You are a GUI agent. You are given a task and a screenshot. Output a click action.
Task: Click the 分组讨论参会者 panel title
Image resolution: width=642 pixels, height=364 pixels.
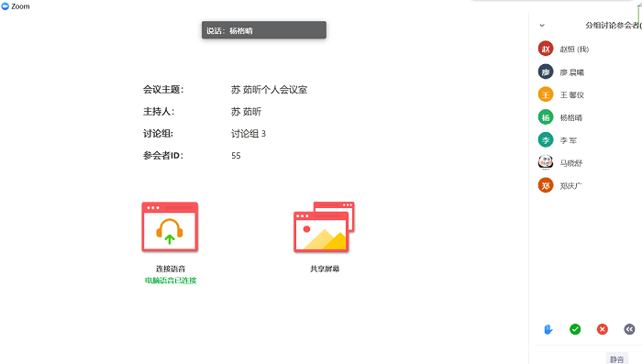(614, 26)
